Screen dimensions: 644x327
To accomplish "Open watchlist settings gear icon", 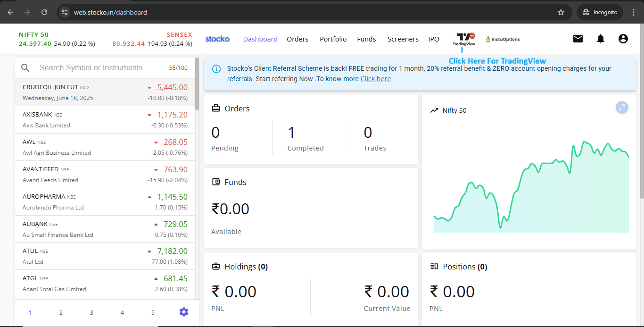I will coord(184,312).
